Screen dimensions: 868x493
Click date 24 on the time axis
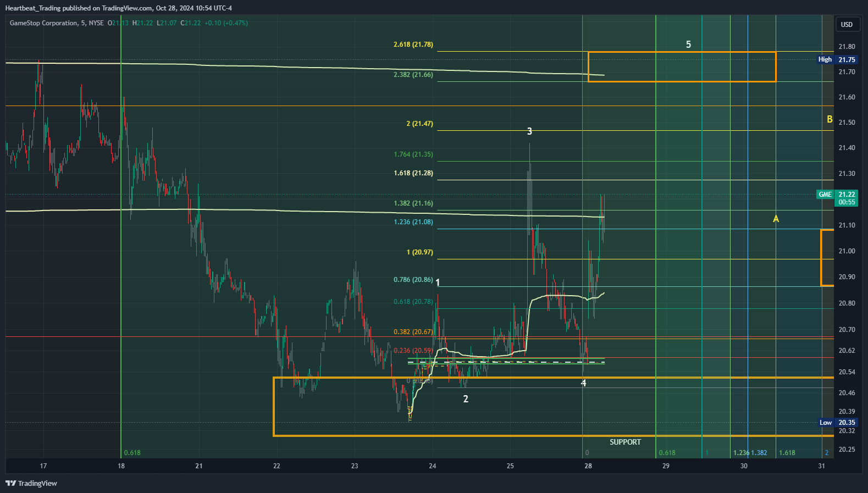(433, 466)
